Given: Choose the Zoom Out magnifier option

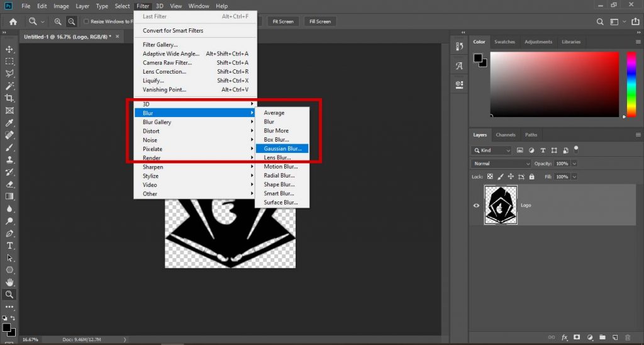Looking at the screenshot, I should click(72, 21).
